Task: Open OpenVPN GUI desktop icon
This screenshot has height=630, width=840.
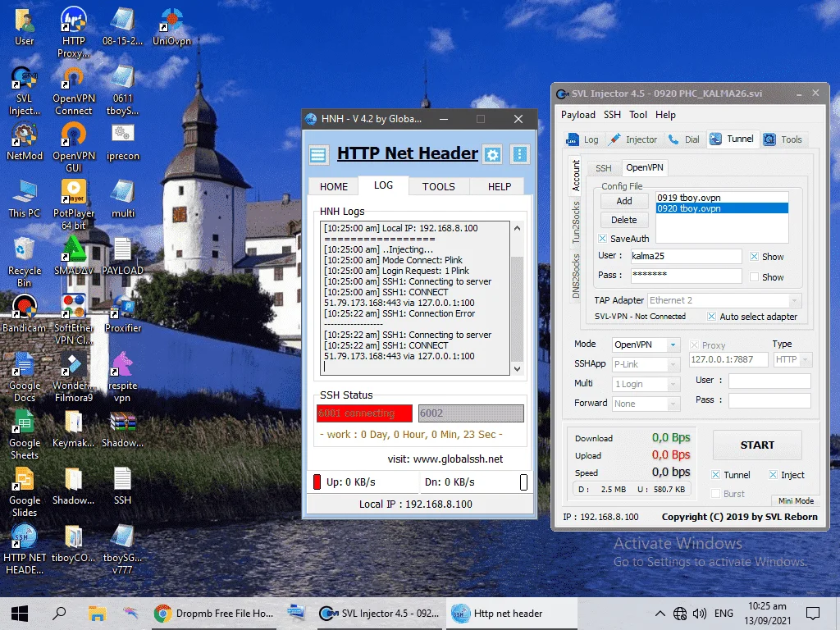Action: (x=73, y=148)
